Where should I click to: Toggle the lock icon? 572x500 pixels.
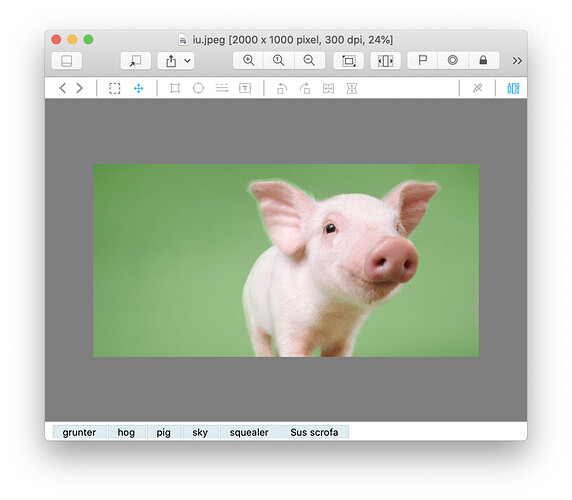click(483, 60)
